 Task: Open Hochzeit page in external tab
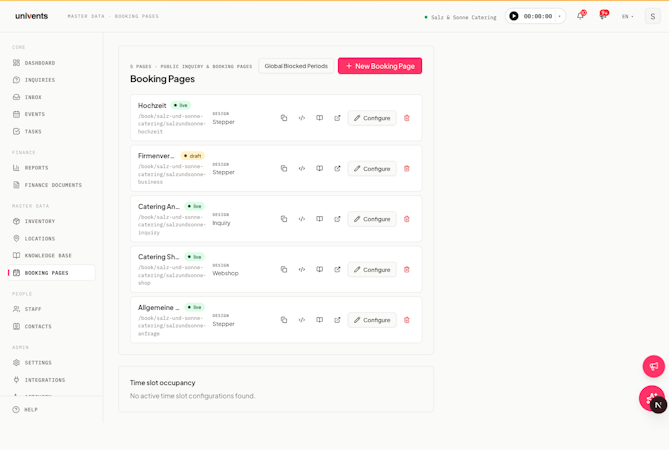tap(337, 118)
